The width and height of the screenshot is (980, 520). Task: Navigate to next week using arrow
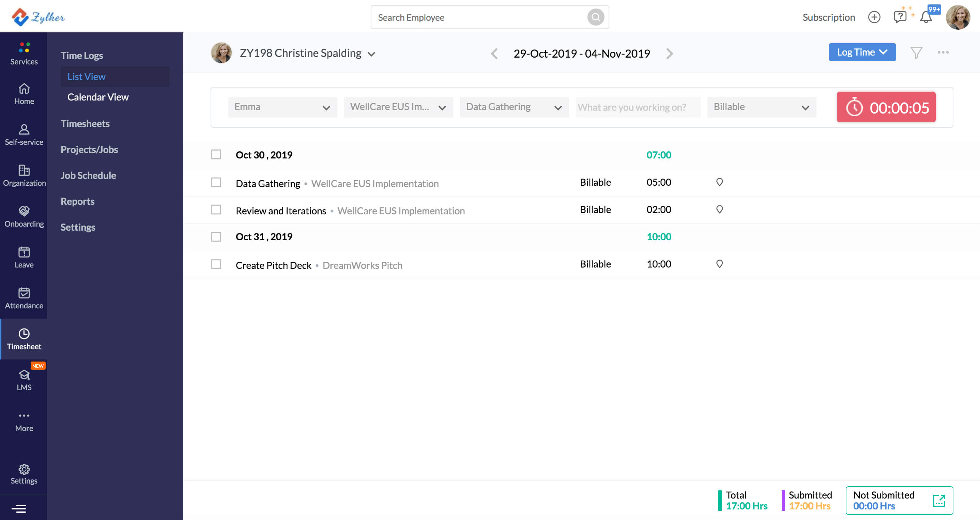(669, 53)
